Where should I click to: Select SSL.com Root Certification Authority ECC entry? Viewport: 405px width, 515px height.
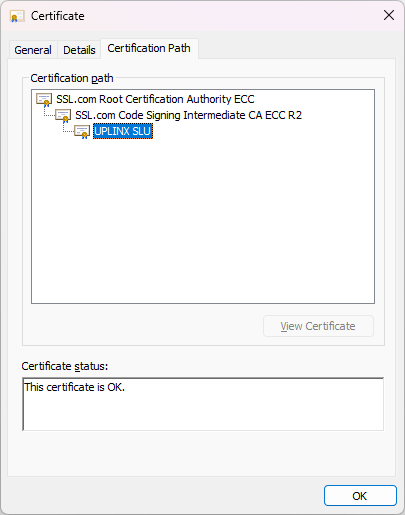click(155, 99)
